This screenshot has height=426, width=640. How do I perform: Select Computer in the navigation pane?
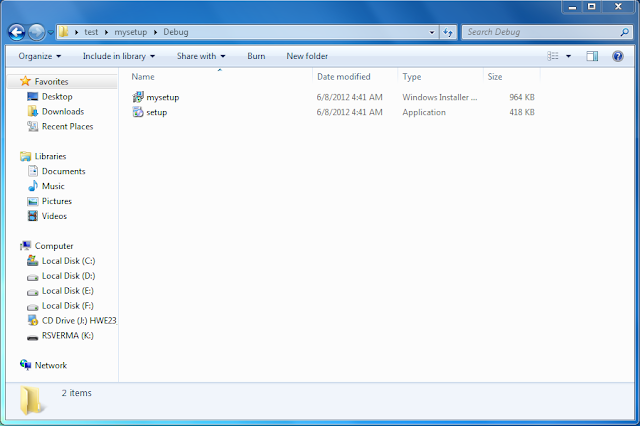54,246
